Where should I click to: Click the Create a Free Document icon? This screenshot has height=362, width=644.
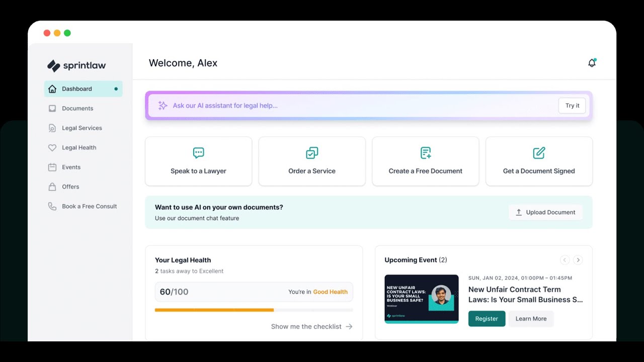coord(426,153)
